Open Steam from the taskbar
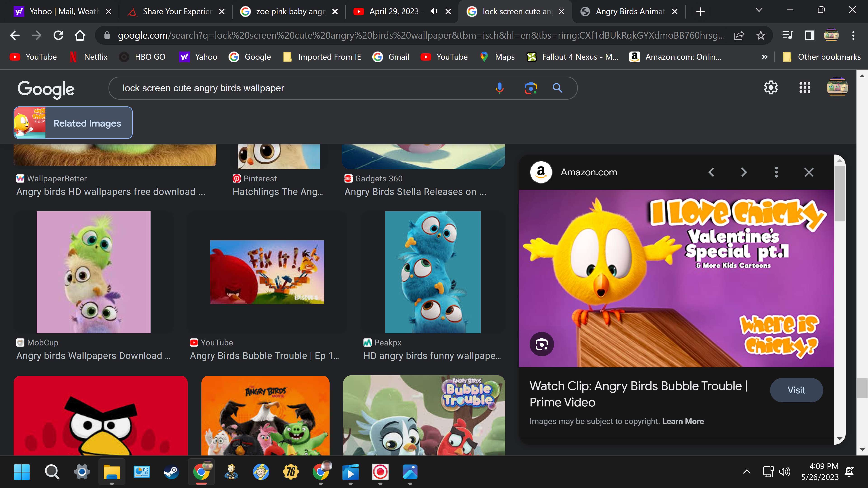 pyautogui.click(x=171, y=472)
